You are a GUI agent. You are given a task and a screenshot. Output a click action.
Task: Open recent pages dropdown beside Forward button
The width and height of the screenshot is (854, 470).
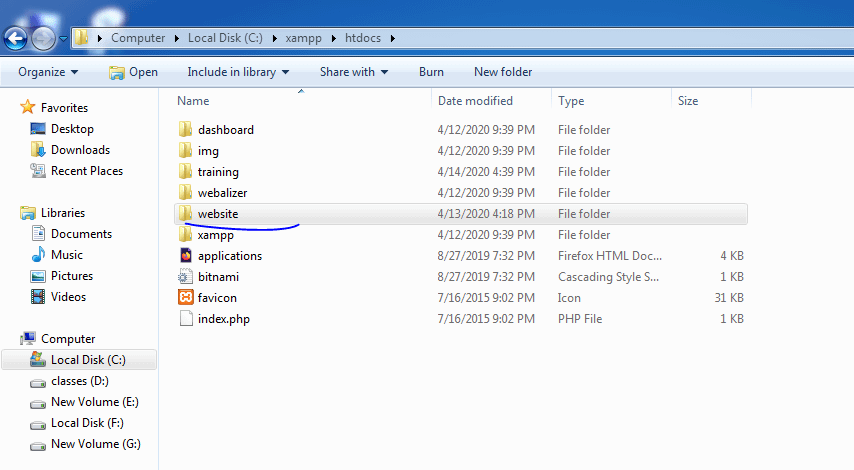point(63,39)
